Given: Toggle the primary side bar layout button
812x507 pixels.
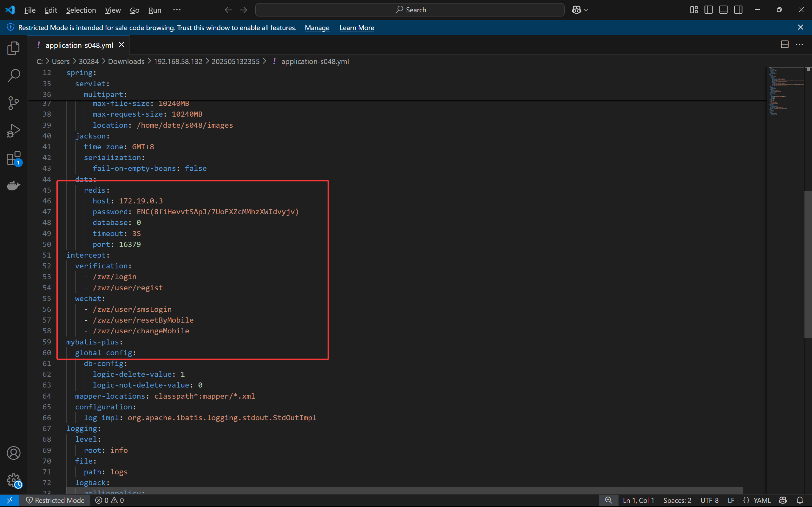Looking at the screenshot, I should click(708, 10).
